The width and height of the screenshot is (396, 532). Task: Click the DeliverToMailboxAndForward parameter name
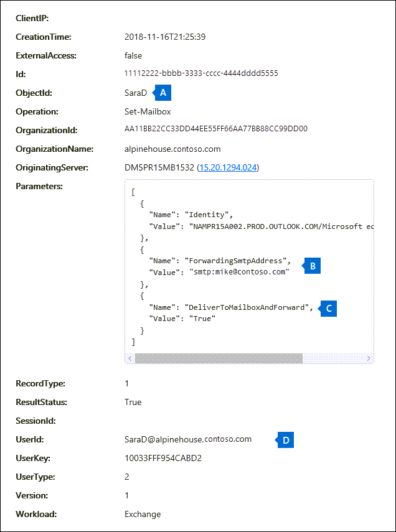pos(247,307)
